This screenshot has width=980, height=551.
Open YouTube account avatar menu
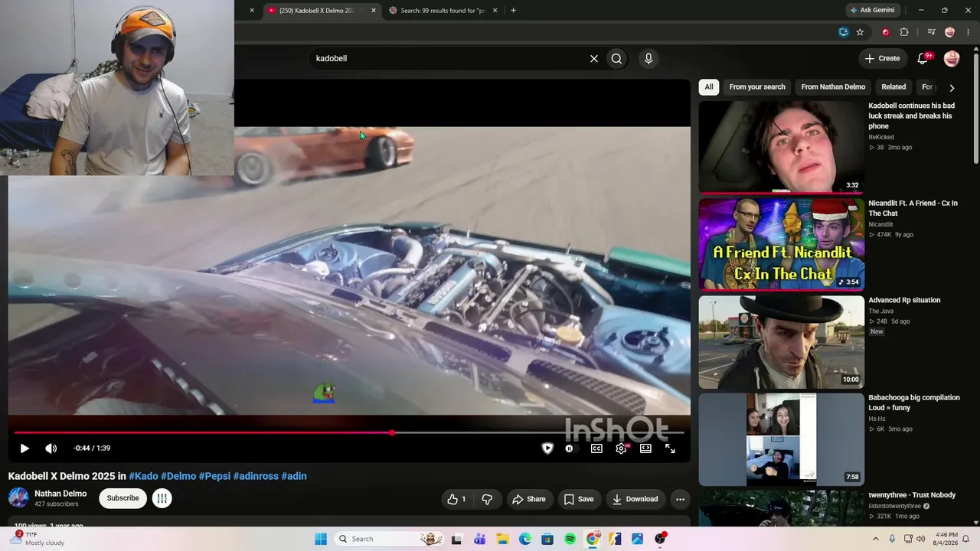[952, 58]
